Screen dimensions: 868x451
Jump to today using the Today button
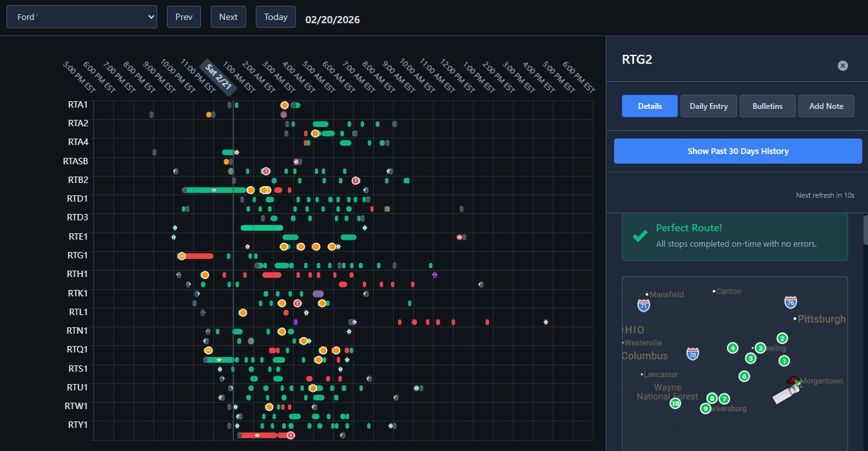(275, 17)
